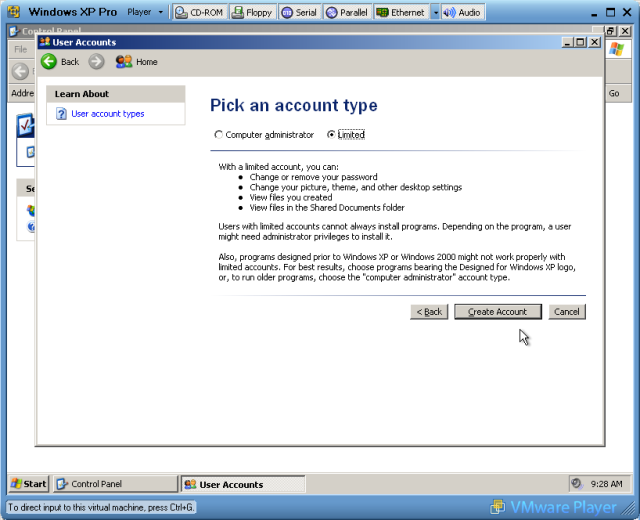Click the Floppy device button
Screen dimensions: 640x520
[253, 12]
